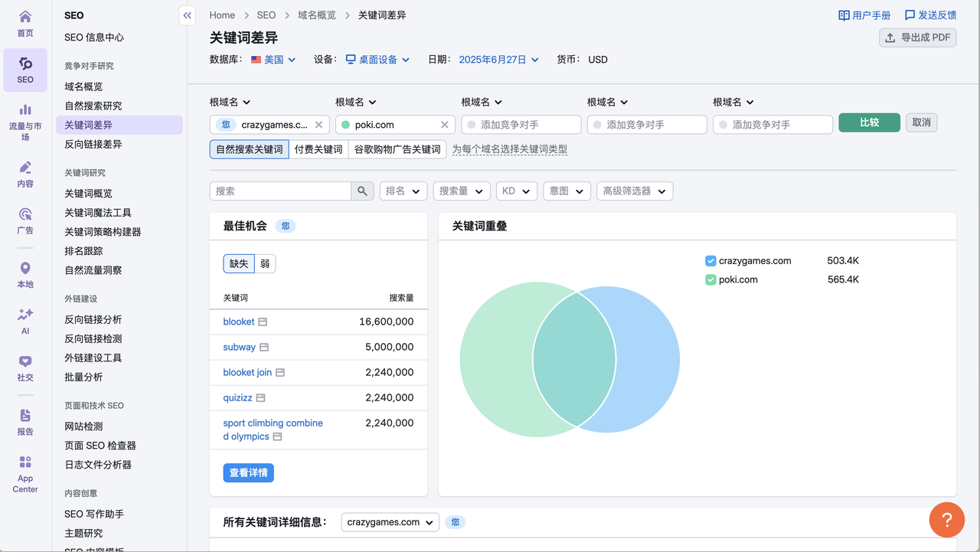Open the 流量与市场 chart icon
Viewport: 980px width, 552px height.
(25, 110)
